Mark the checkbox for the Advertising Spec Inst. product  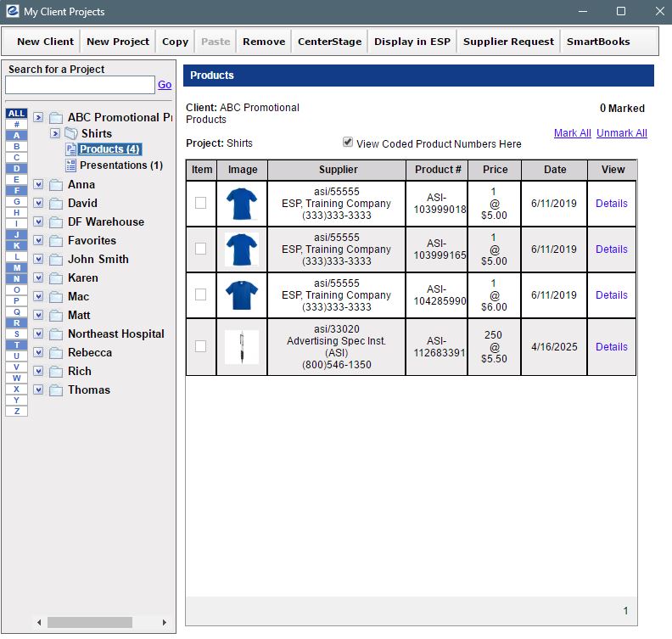click(200, 346)
